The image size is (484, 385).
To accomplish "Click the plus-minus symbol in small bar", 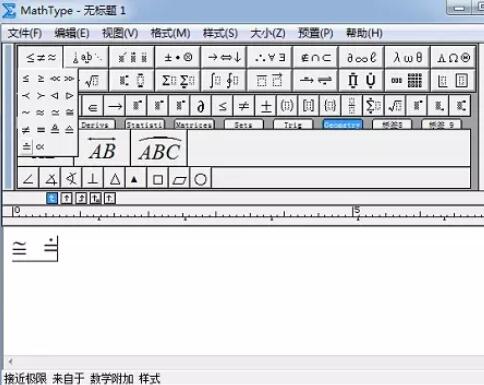I will 266,106.
